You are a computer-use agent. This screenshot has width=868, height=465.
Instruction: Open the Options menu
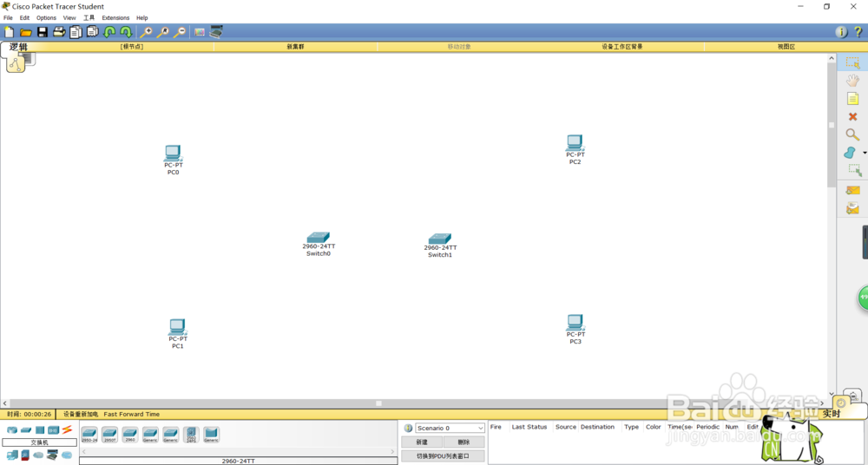point(47,17)
